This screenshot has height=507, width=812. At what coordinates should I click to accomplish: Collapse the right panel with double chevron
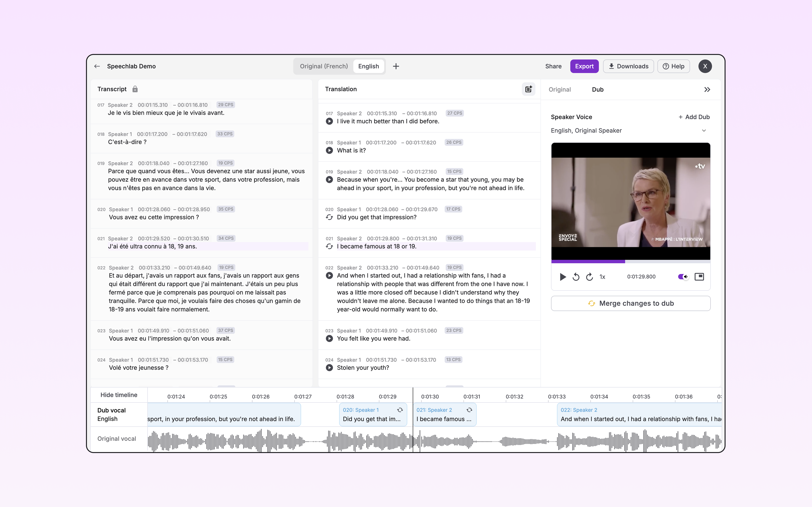707,90
